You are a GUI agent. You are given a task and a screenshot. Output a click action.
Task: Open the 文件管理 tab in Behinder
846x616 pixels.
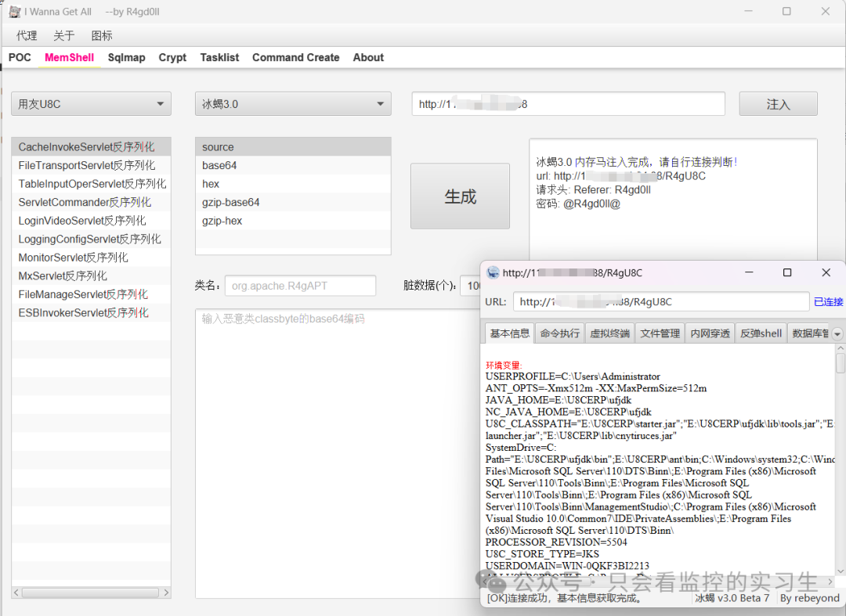(x=660, y=333)
